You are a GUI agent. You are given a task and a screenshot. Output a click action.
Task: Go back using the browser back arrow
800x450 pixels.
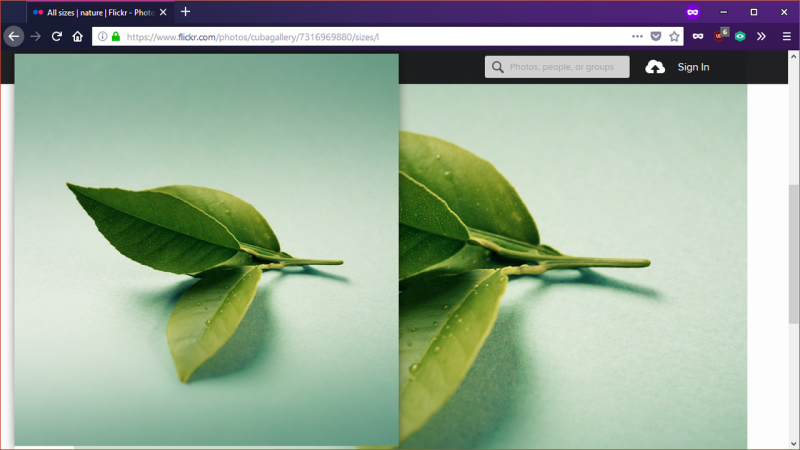click(14, 37)
